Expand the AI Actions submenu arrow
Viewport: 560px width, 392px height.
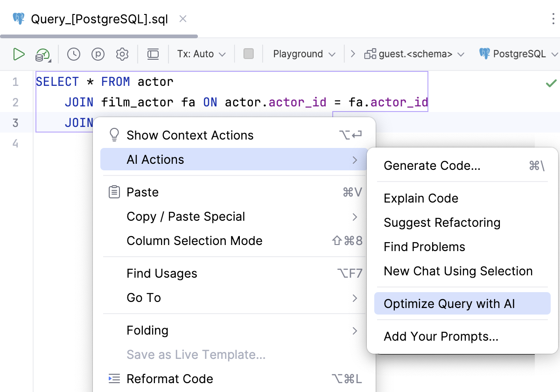(355, 160)
